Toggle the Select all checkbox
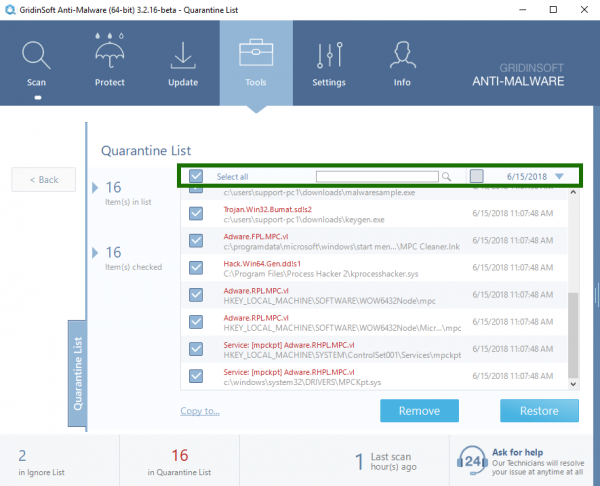Image resolution: width=600 pixels, height=486 pixels. 196,176
